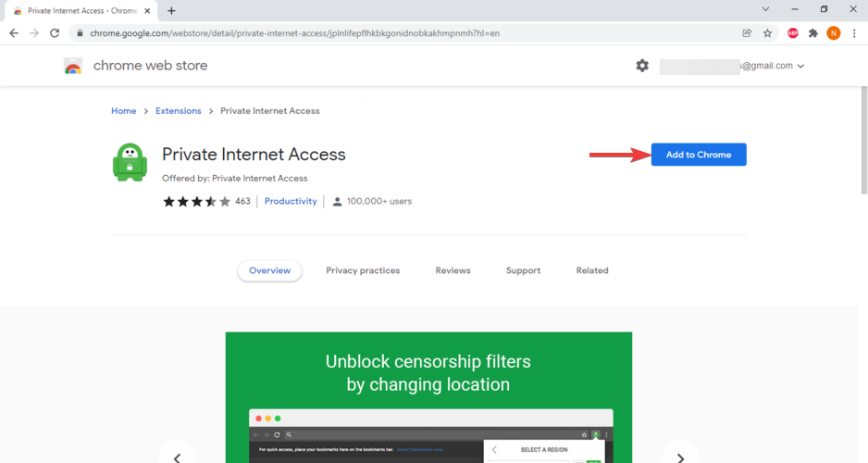Select the Support tab
Image resolution: width=868 pixels, height=463 pixels.
(523, 270)
